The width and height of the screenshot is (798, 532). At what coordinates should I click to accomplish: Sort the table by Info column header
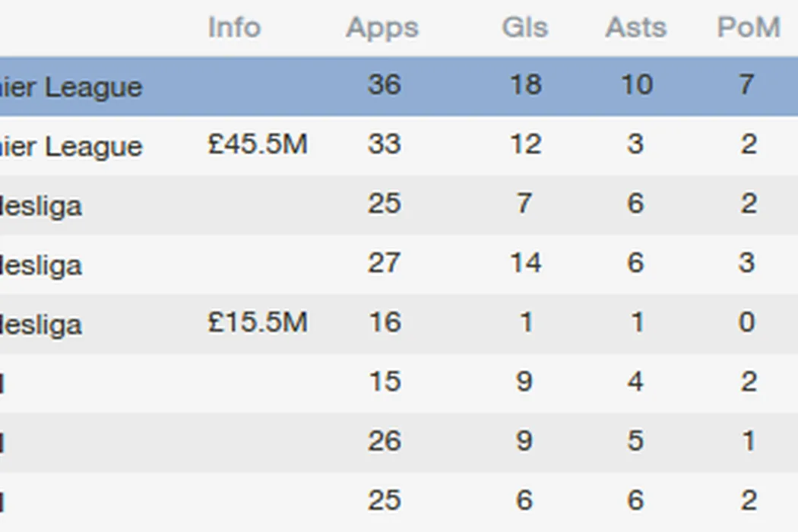pos(234,28)
